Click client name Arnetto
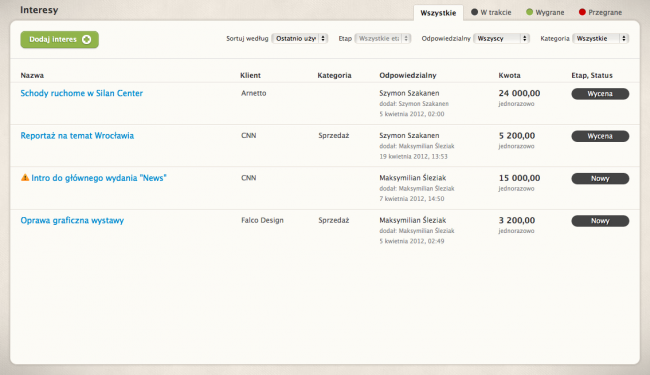 click(254, 93)
